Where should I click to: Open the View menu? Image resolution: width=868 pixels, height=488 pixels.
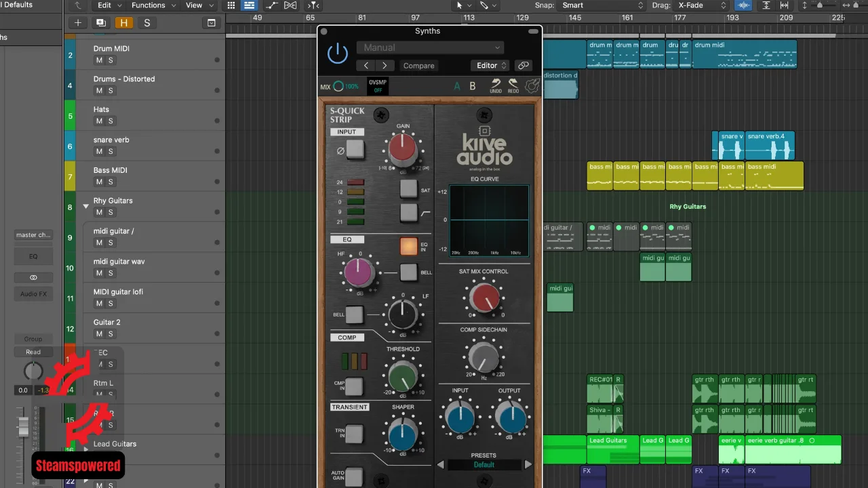[x=198, y=5]
